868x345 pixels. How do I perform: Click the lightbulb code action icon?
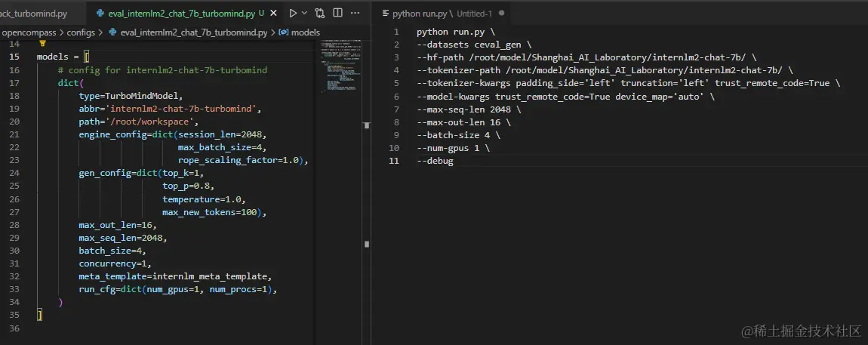pos(42,44)
